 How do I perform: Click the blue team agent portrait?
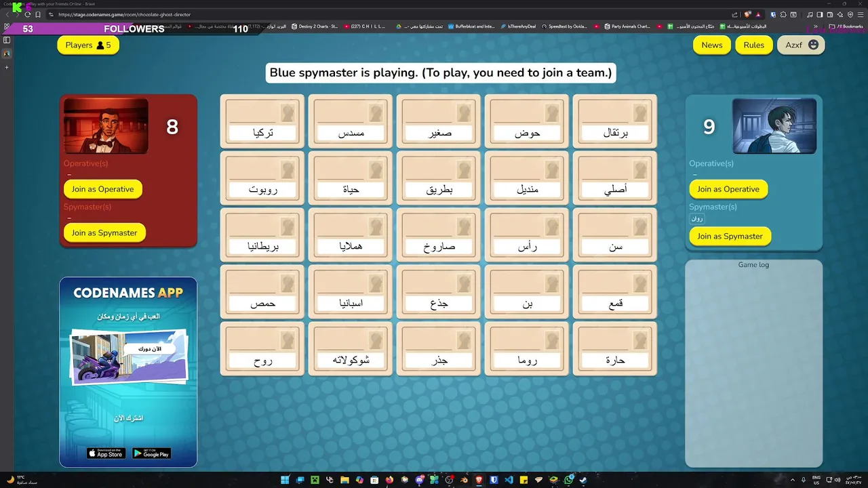[x=774, y=126]
